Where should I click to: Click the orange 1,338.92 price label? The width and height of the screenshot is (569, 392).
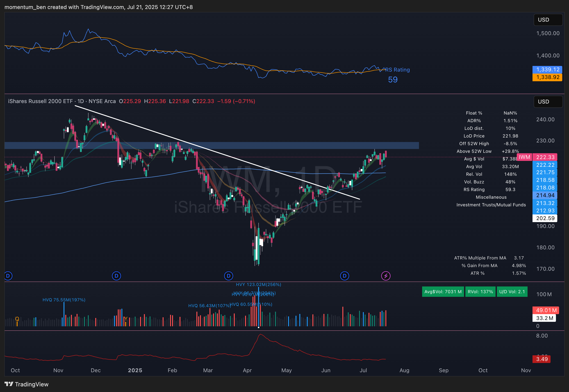click(x=547, y=77)
